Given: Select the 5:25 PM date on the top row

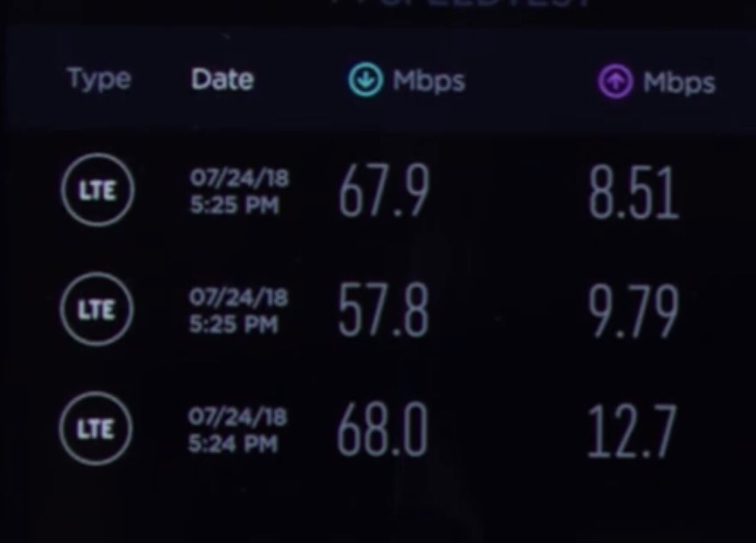Looking at the screenshot, I should point(235,205).
